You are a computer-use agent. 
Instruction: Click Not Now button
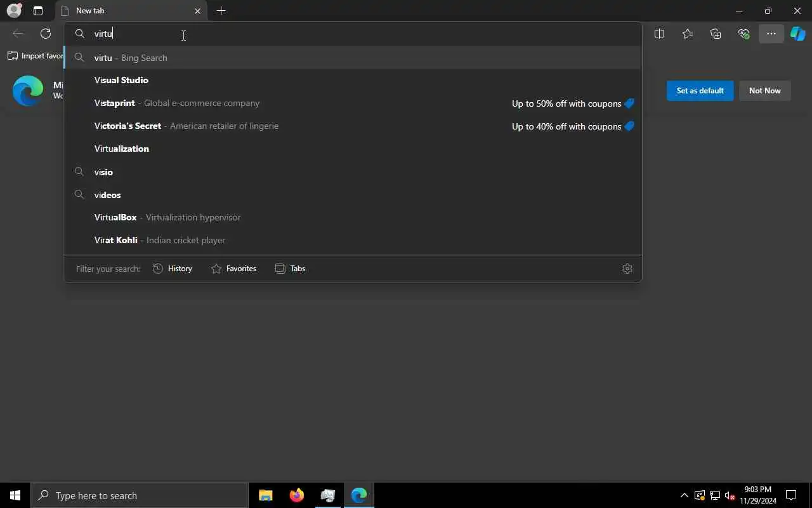coord(764,91)
